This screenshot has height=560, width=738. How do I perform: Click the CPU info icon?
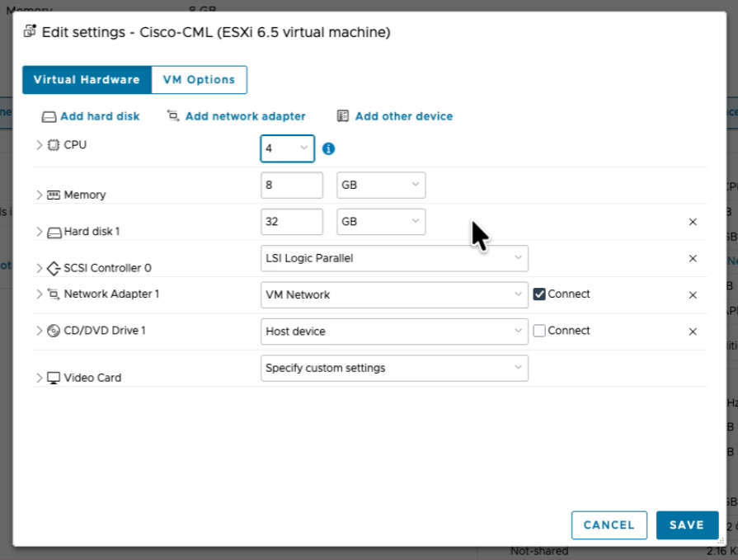pyautogui.click(x=328, y=148)
